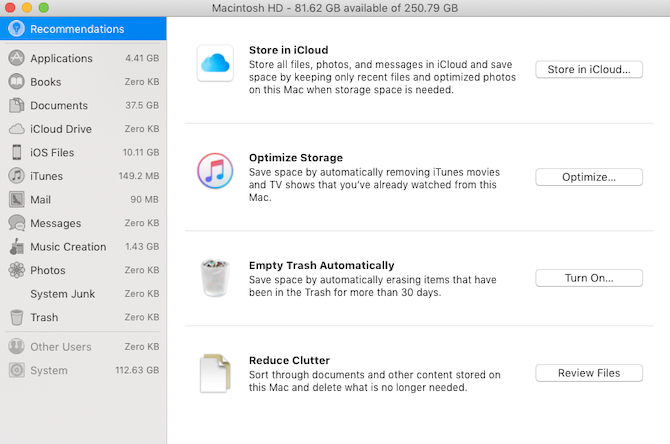Image resolution: width=670 pixels, height=444 pixels.
Task: Select the Applications sidebar icon
Action: click(x=16, y=58)
